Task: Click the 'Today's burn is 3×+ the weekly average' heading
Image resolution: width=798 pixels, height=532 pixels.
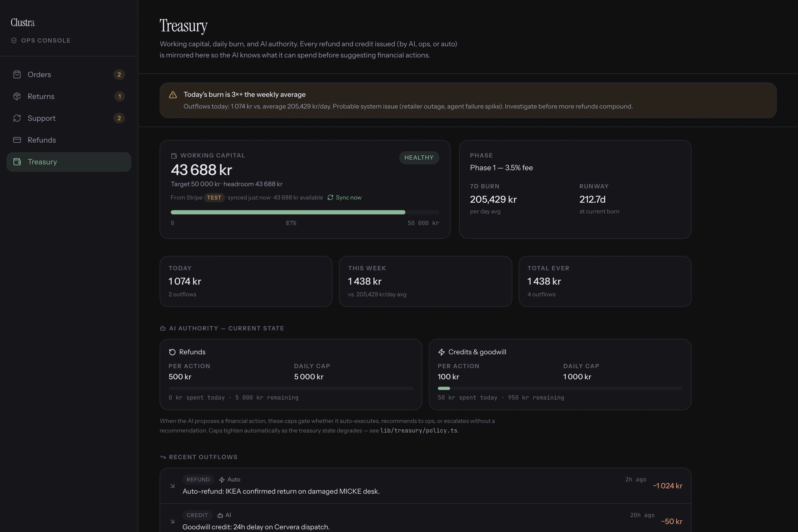Action: pos(245,95)
